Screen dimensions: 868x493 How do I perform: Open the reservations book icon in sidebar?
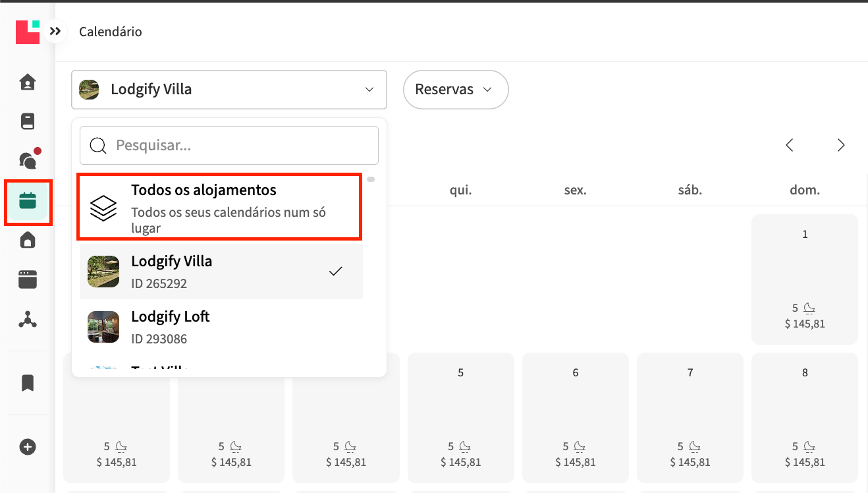pyautogui.click(x=27, y=121)
